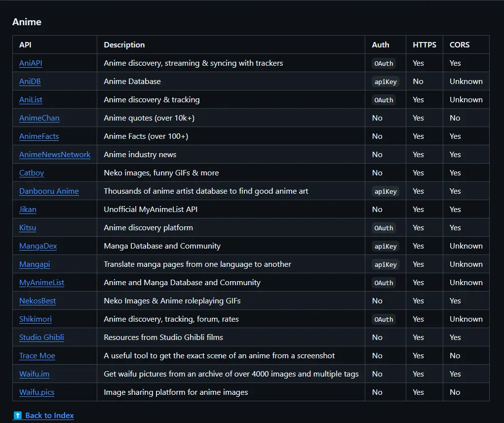The image size is (504, 423).
Task: Click the apiKey badge in AniDB row
Action: pyautogui.click(x=386, y=82)
